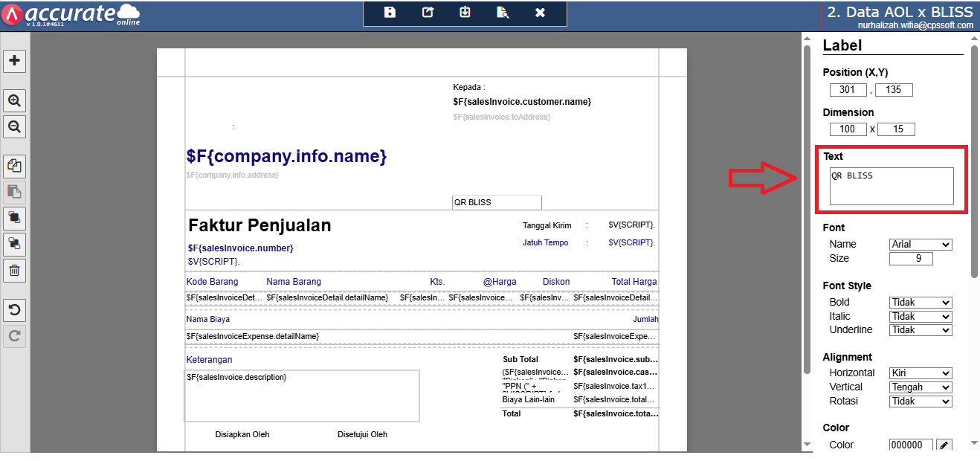This screenshot has height=461, width=980.
Task: Click the Export icon in the top toolbar
Action: (x=428, y=12)
